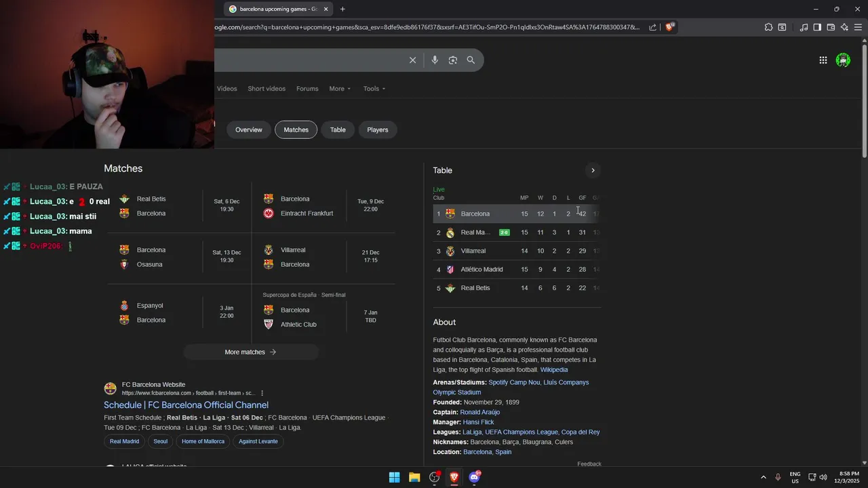Click the browser address bar URL
The image size is (868, 488).
[427, 27]
